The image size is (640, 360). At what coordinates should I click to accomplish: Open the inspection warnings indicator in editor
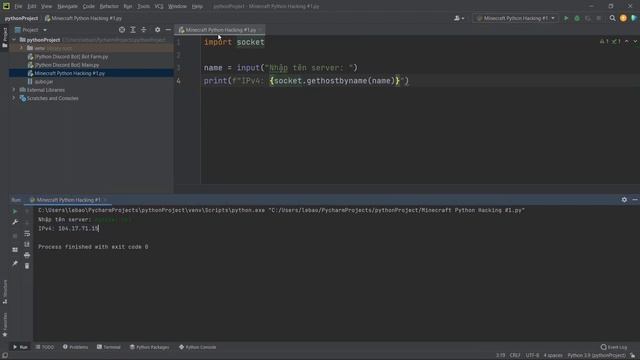(610, 42)
